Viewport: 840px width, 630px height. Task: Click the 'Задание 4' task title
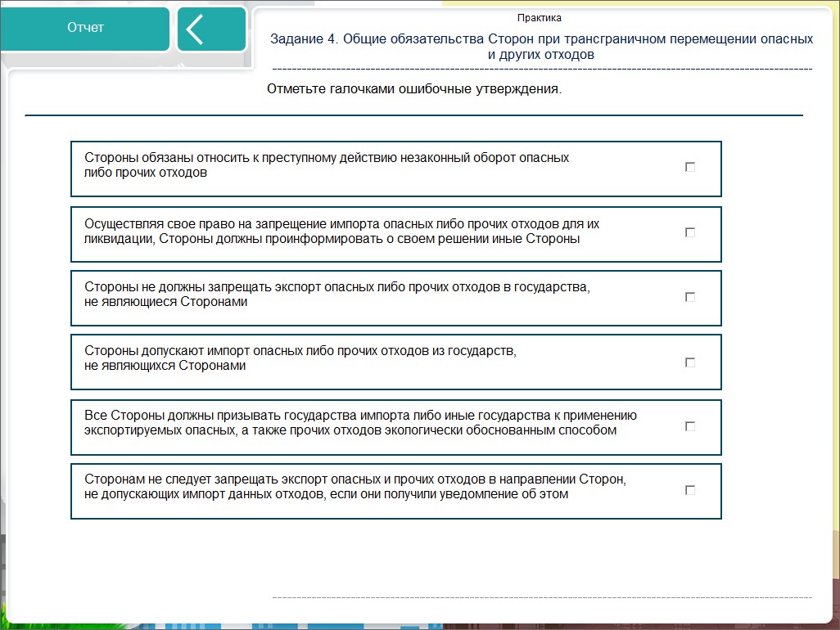click(541, 47)
